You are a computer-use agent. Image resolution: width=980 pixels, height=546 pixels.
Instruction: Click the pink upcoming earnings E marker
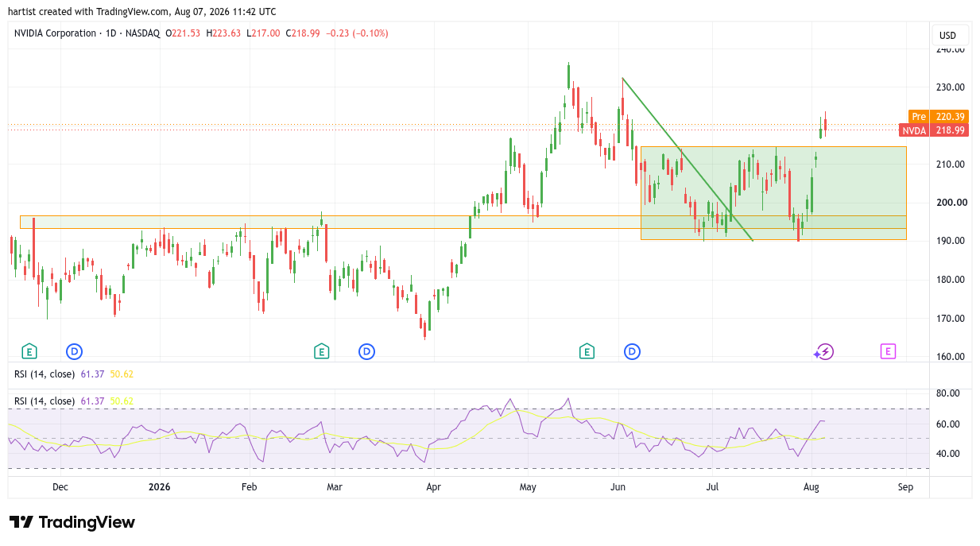(x=888, y=351)
